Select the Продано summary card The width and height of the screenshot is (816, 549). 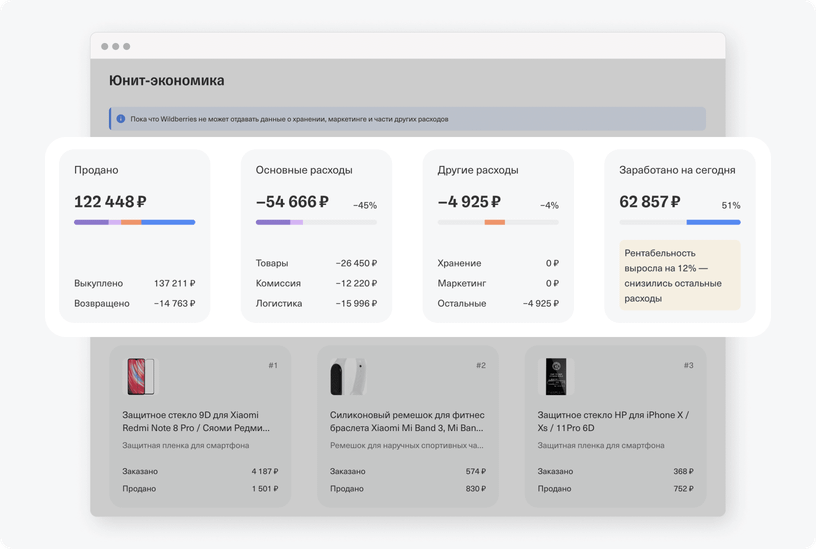[x=135, y=236]
